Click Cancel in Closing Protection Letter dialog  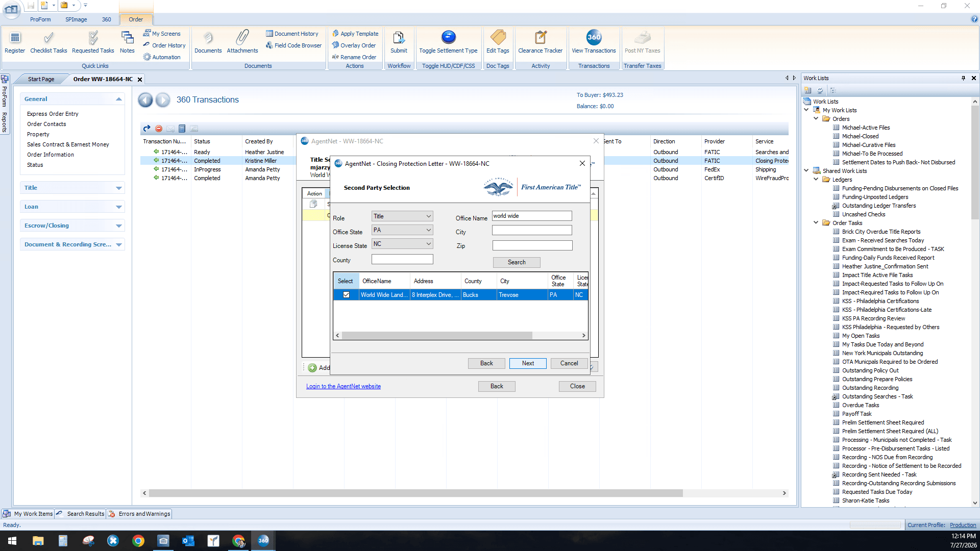569,363
